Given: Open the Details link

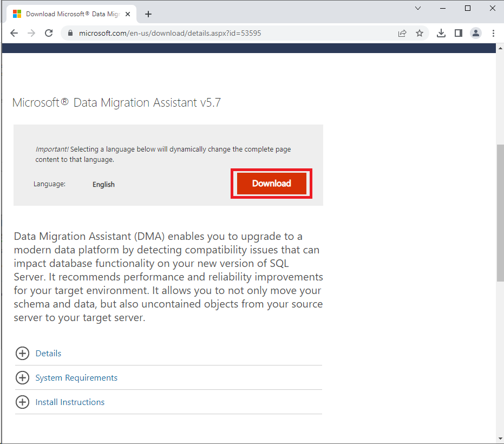Looking at the screenshot, I should tap(48, 354).
